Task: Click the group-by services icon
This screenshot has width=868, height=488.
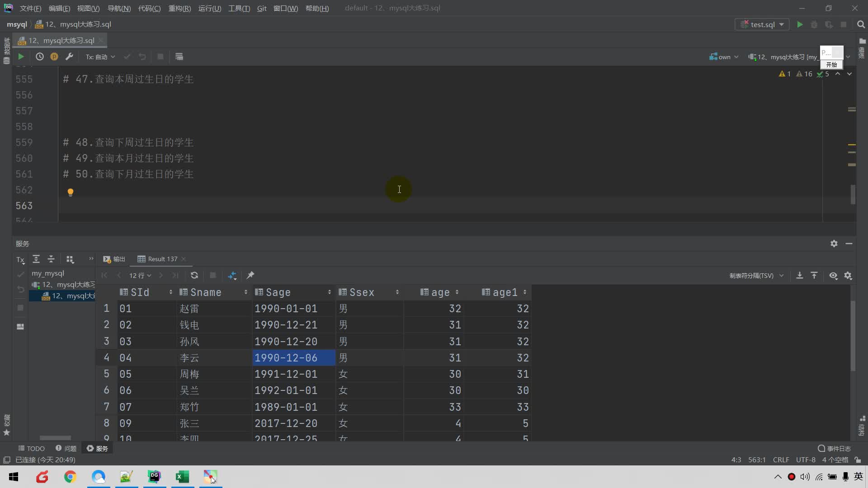Action: (70, 259)
